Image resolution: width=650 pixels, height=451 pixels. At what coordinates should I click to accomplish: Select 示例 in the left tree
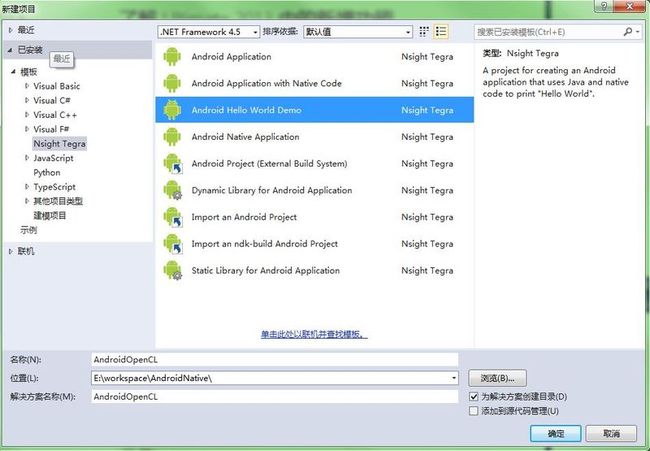click(29, 230)
